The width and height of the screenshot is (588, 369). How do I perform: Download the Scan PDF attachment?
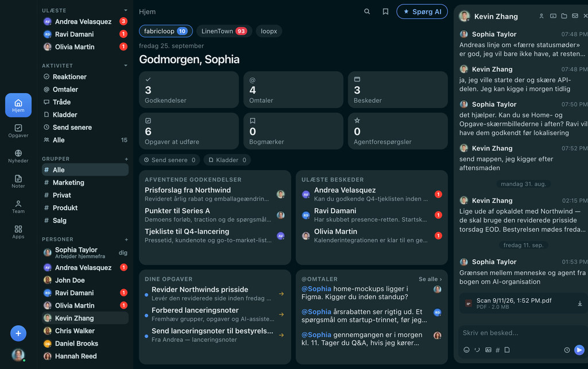point(579,303)
